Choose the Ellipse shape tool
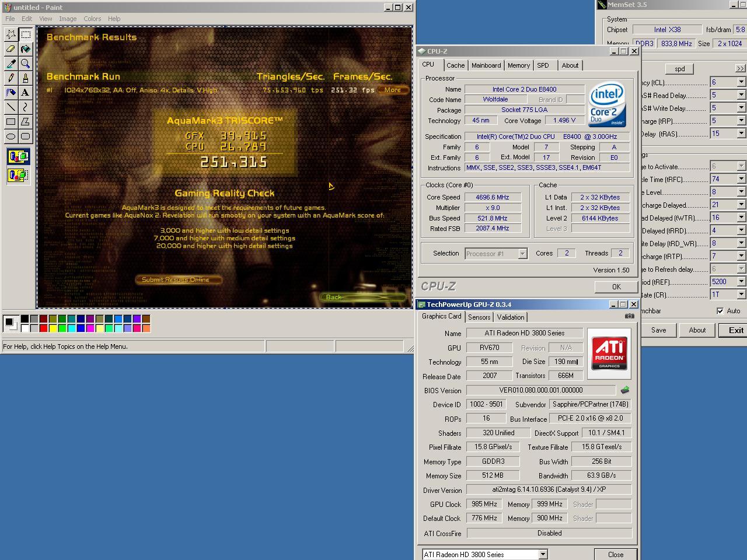Image resolution: width=747 pixels, height=560 pixels. [11, 136]
